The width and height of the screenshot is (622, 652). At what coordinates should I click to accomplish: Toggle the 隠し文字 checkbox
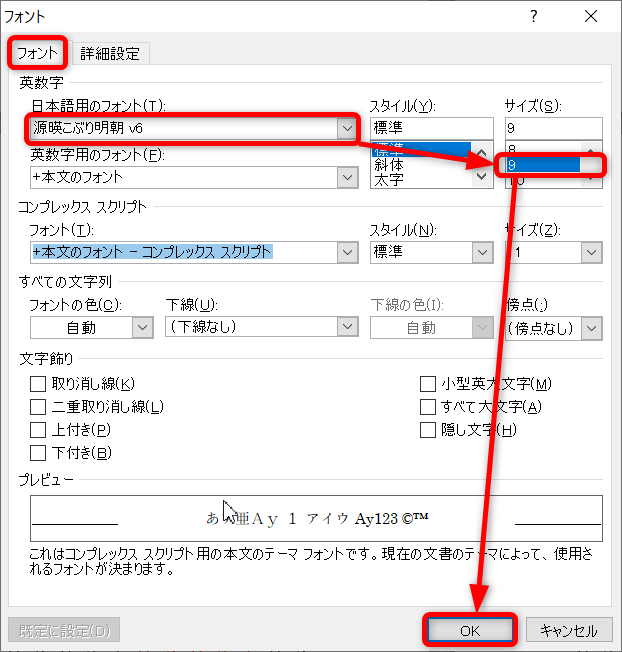click(x=428, y=430)
